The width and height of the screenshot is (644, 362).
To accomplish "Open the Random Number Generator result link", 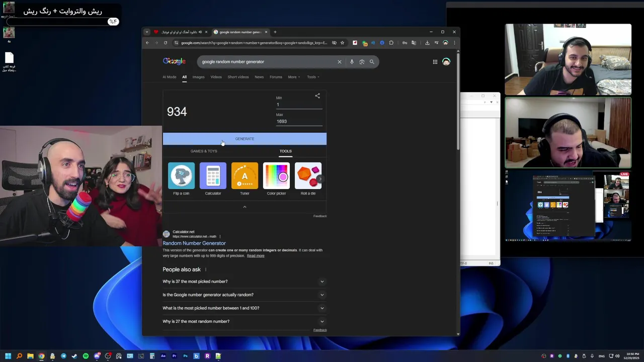I will pyautogui.click(x=194, y=243).
